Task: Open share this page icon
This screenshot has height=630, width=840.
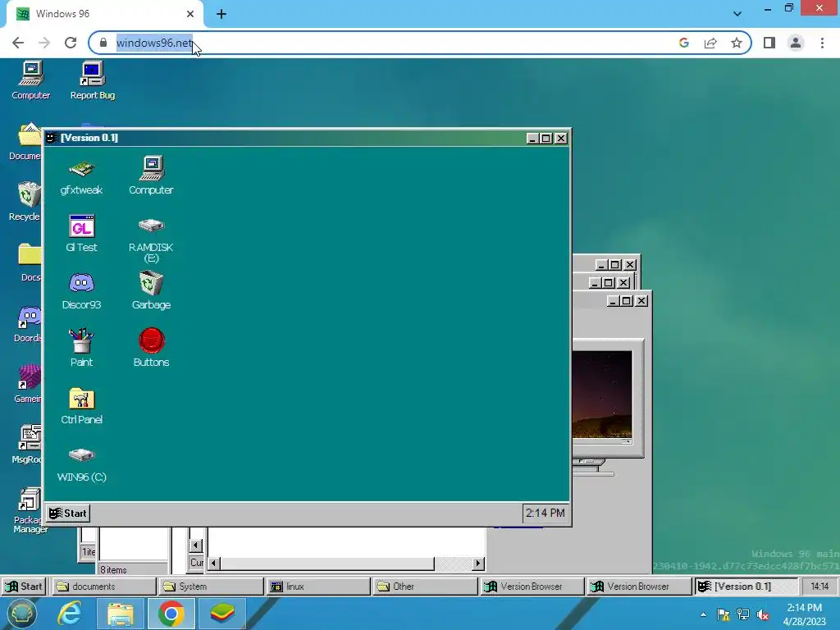Action: [710, 43]
